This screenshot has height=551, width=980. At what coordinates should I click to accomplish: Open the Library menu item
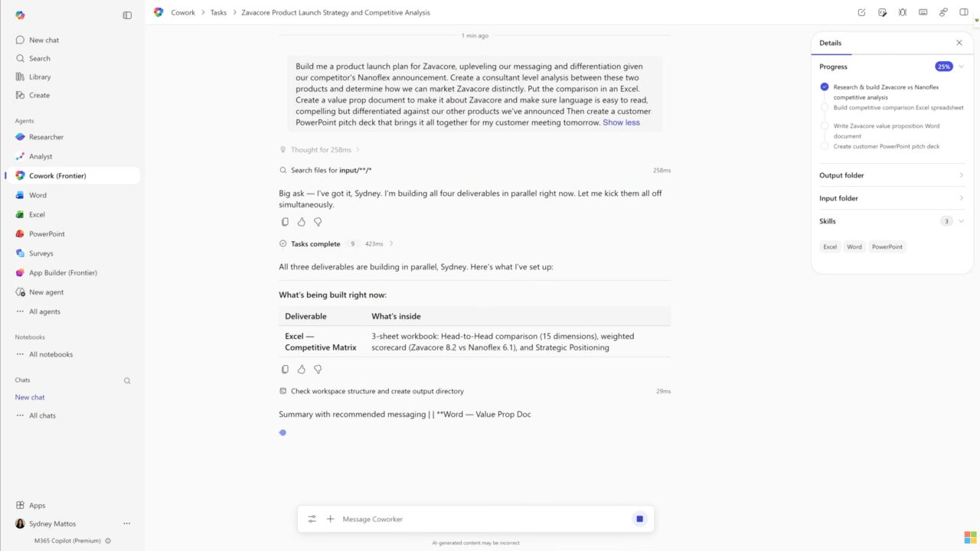tap(40, 77)
